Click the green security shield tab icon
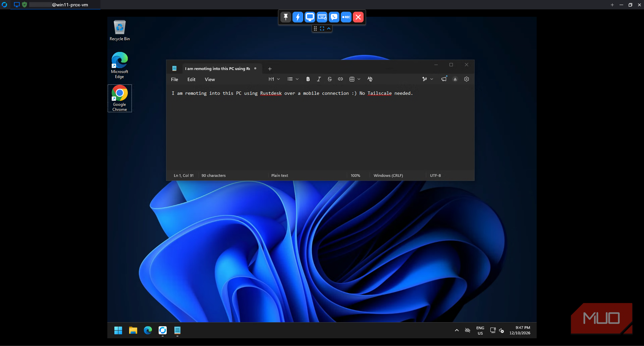Viewport: 644px width, 346px height. click(24, 5)
